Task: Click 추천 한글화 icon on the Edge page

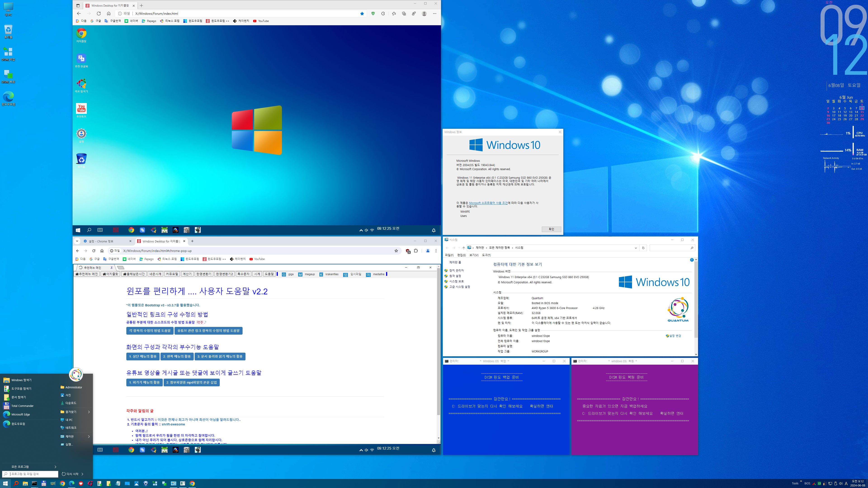Action: 81,61
